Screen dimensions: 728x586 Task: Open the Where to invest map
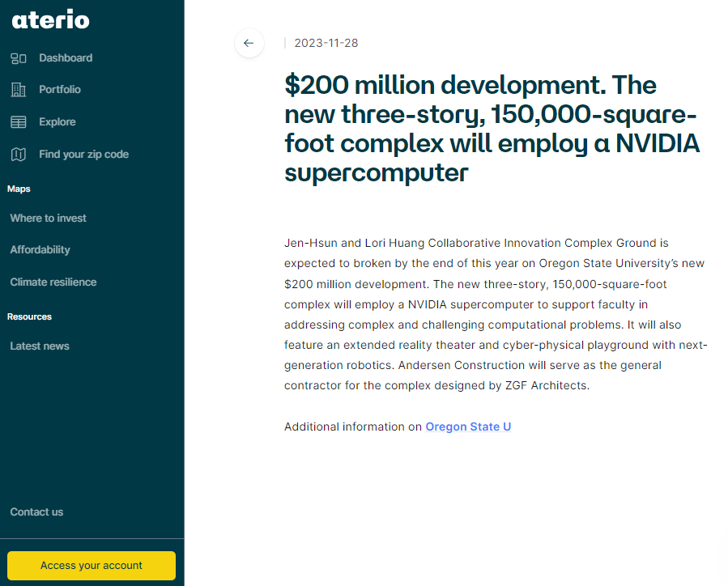48,218
